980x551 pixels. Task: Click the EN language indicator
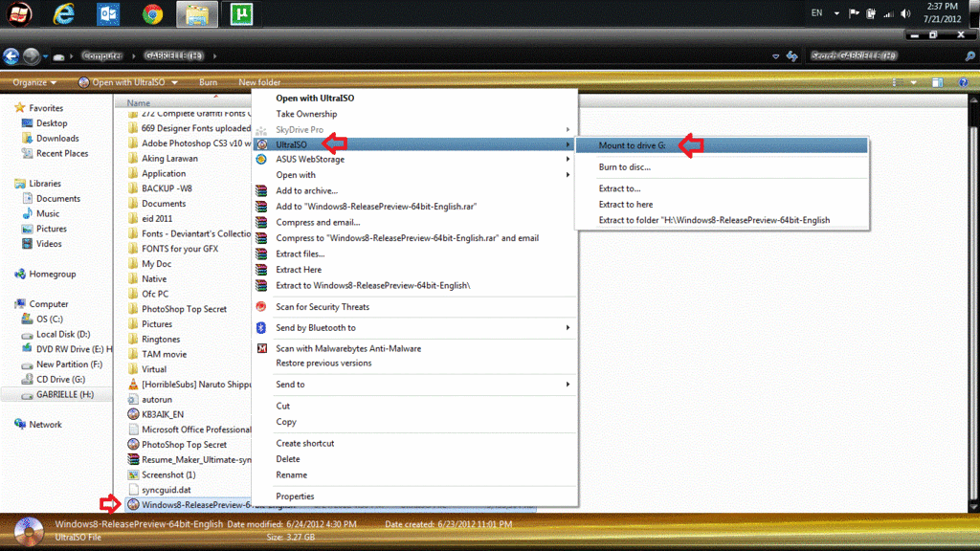(x=816, y=13)
